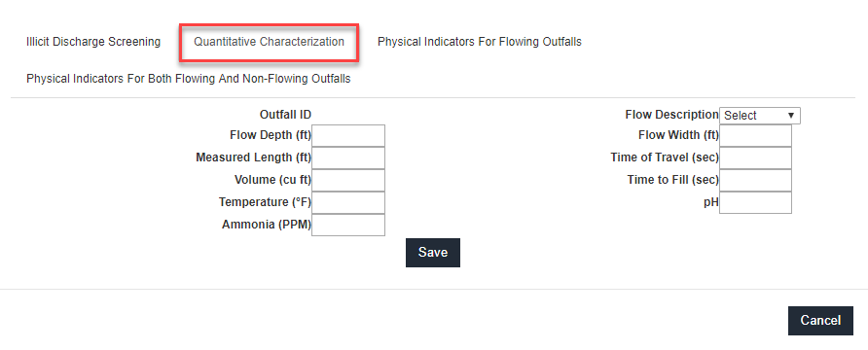The image size is (868, 350).
Task: Focus the Measured Length (ft) field
Action: point(348,157)
